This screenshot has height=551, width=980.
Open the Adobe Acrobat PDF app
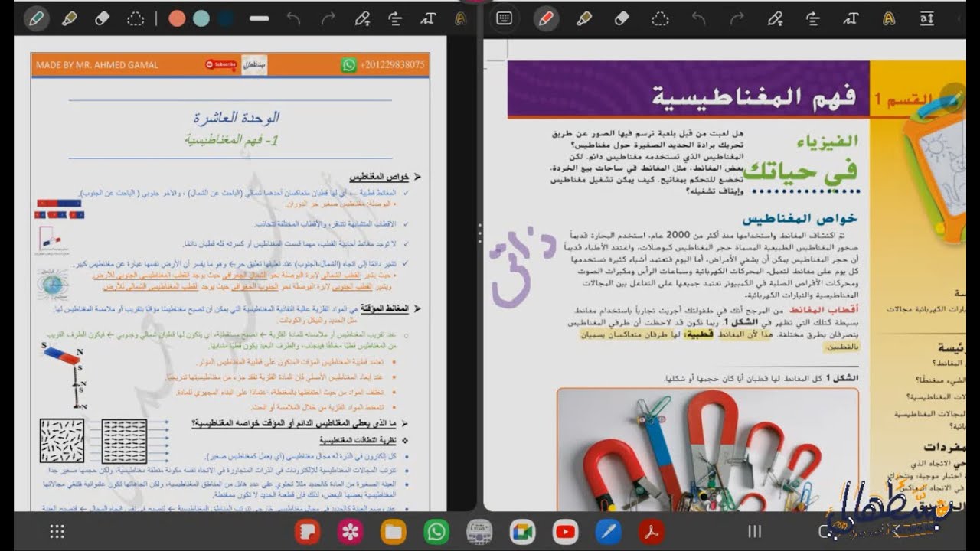(x=651, y=532)
